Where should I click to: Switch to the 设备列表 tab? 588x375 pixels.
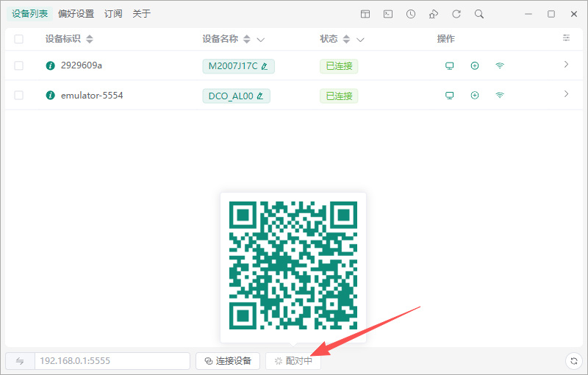[x=29, y=14]
